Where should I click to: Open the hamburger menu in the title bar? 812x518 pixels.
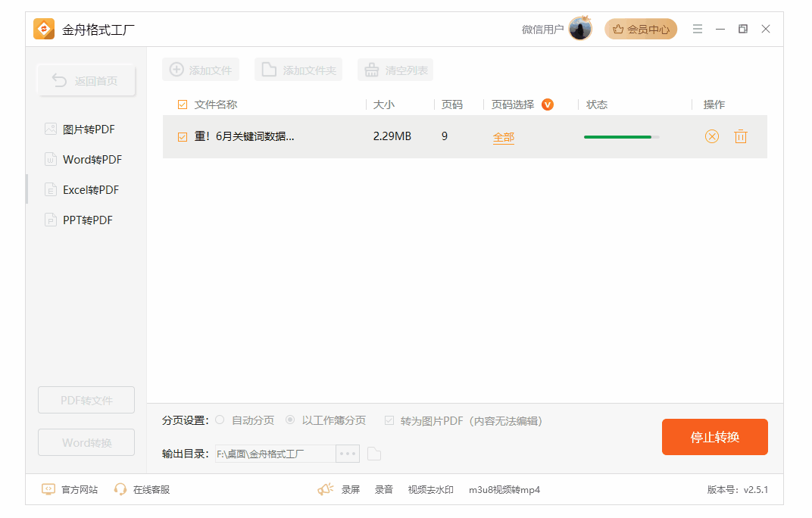click(698, 29)
